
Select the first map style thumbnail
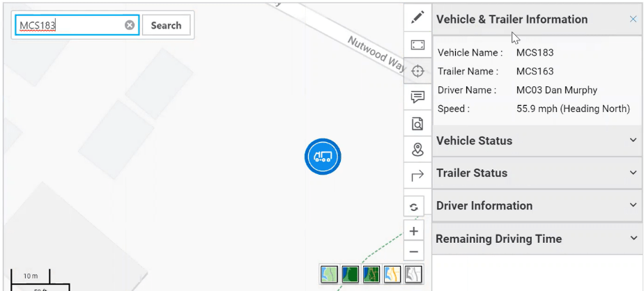(x=329, y=274)
